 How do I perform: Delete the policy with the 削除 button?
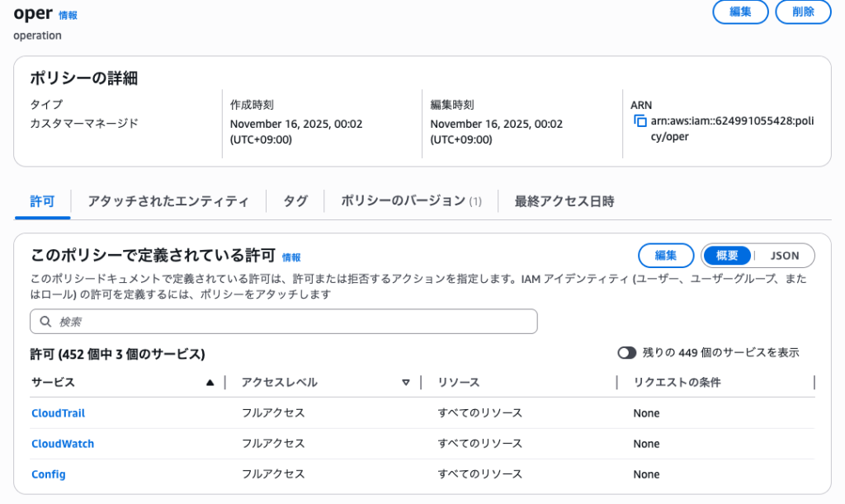click(803, 12)
